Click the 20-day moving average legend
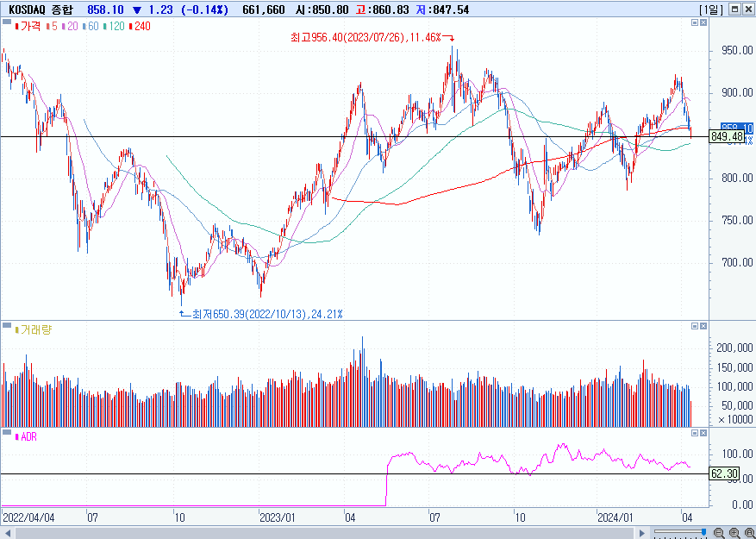 click(x=72, y=27)
